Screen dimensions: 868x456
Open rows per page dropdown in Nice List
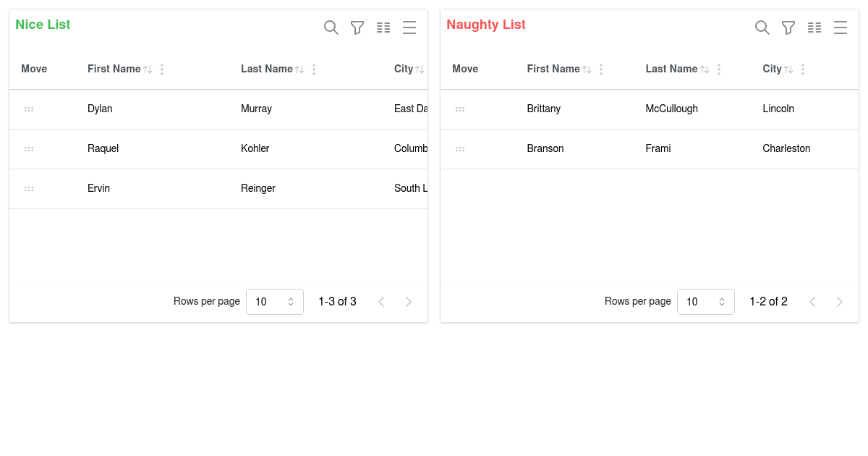(x=275, y=302)
